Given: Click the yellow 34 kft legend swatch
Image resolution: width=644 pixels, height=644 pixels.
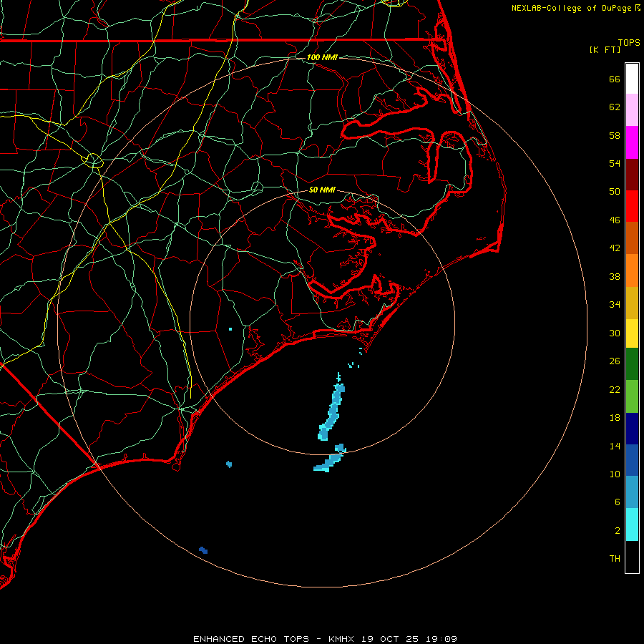Looking at the screenshot, I should [x=632, y=333].
